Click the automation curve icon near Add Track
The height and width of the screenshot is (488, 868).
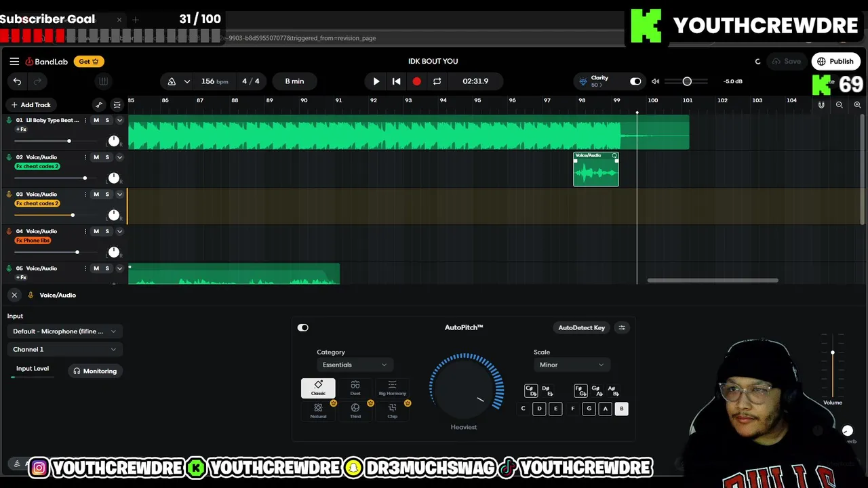(x=99, y=104)
